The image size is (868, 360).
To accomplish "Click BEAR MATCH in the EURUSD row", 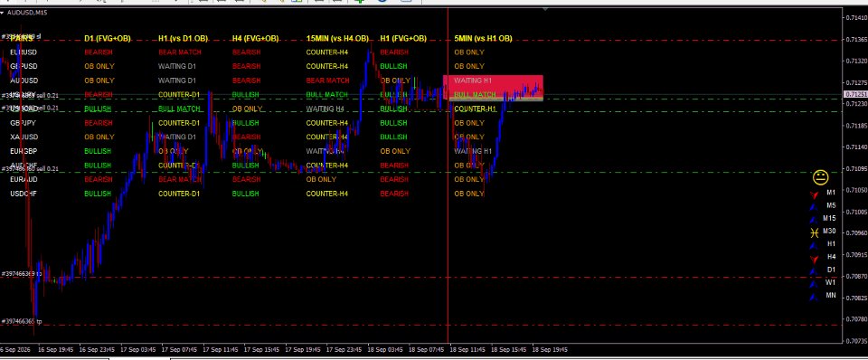I will 180,52.
